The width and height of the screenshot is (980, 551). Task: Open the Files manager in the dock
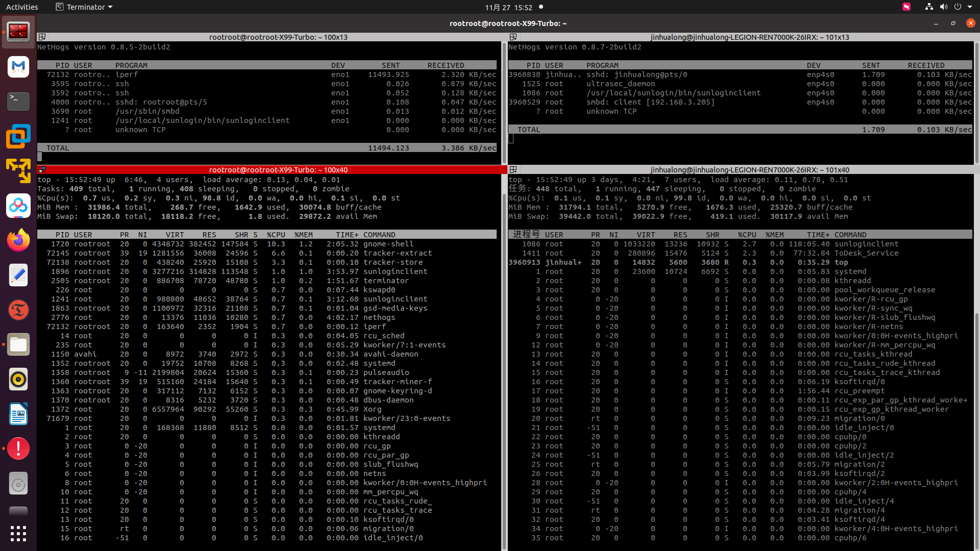[x=18, y=345]
